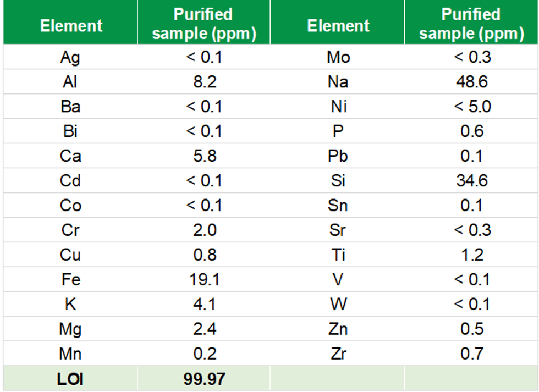Select the LOI row label
The height and width of the screenshot is (392, 539).
pyautogui.click(x=70, y=378)
